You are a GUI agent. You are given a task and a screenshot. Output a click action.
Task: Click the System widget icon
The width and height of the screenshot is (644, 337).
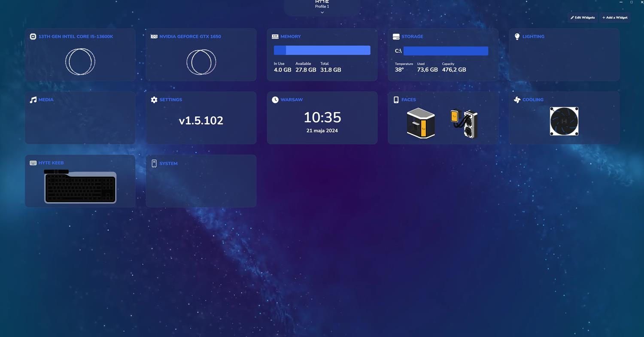pos(154,163)
